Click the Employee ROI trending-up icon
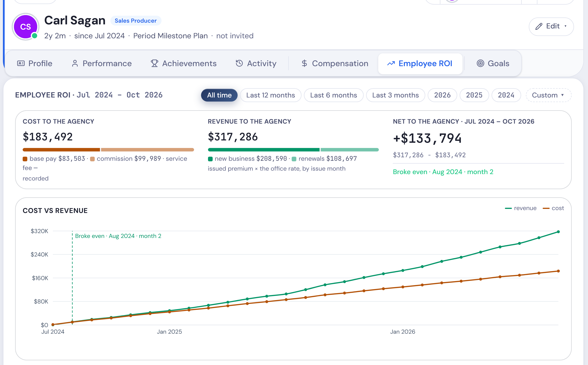The height and width of the screenshot is (365, 588). click(391, 63)
